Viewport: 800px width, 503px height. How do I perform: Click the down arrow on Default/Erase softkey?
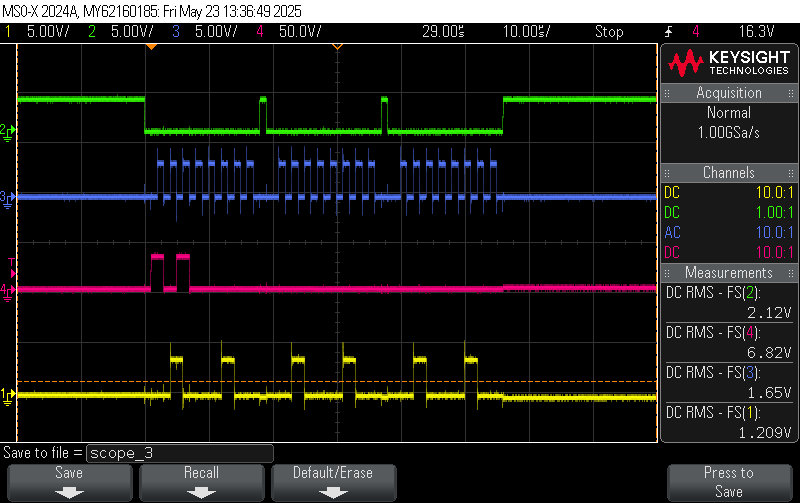click(333, 493)
